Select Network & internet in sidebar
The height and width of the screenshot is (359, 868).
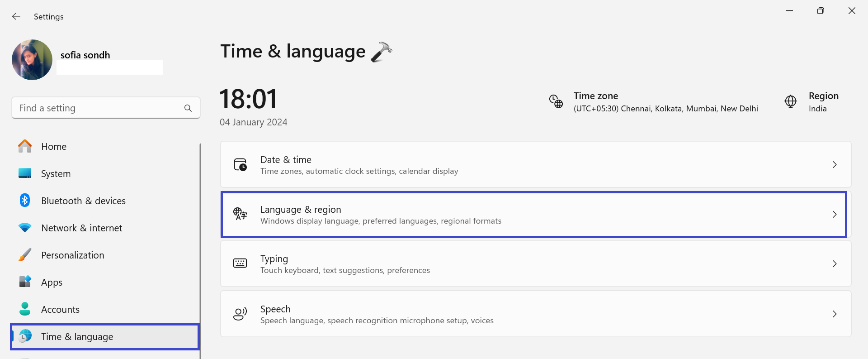(81, 228)
